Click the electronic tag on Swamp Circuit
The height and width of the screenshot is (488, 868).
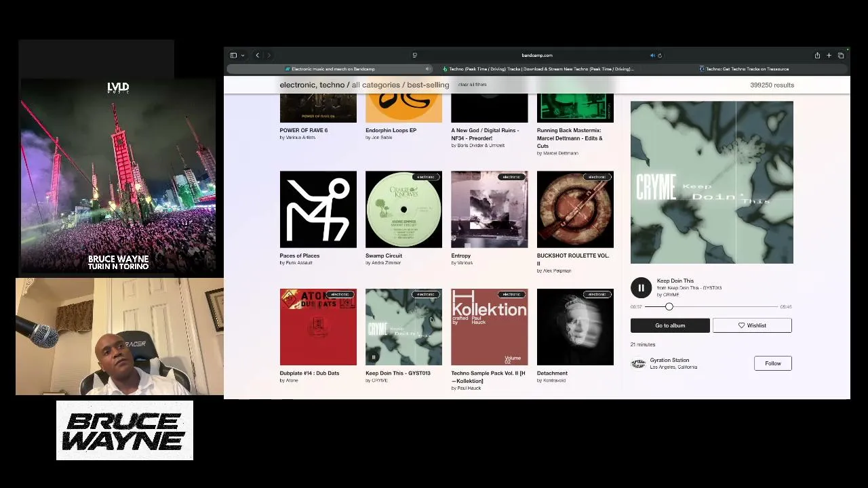pyautogui.click(x=426, y=178)
